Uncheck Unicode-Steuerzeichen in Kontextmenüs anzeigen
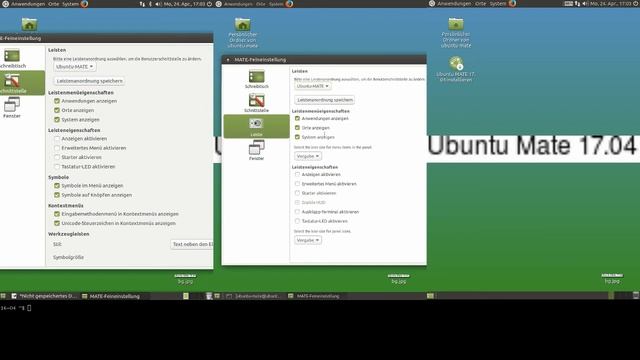The width and height of the screenshot is (640, 360). tap(57, 223)
